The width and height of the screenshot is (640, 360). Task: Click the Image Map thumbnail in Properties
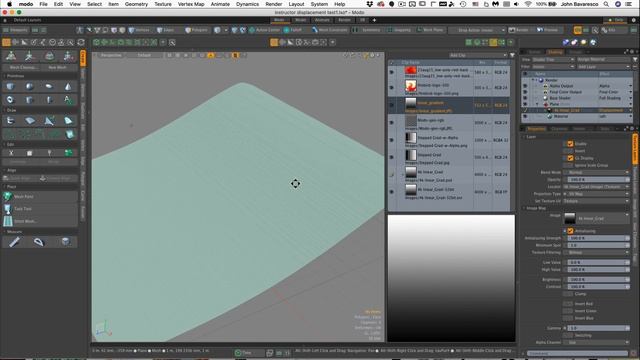pos(569,218)
